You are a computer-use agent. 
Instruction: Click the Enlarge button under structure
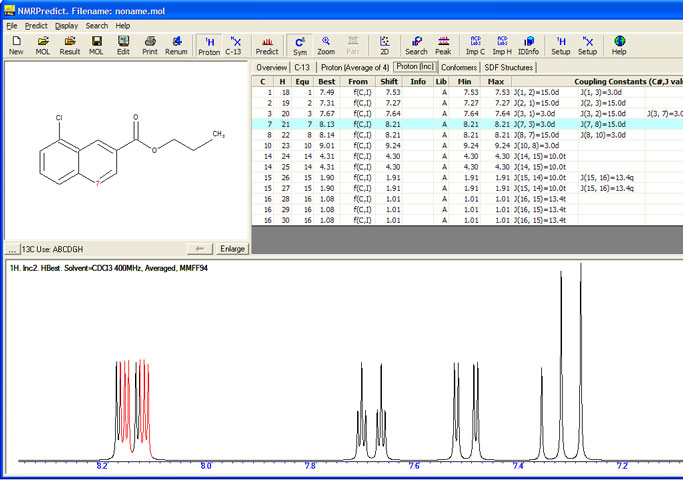tap(231, 248)
